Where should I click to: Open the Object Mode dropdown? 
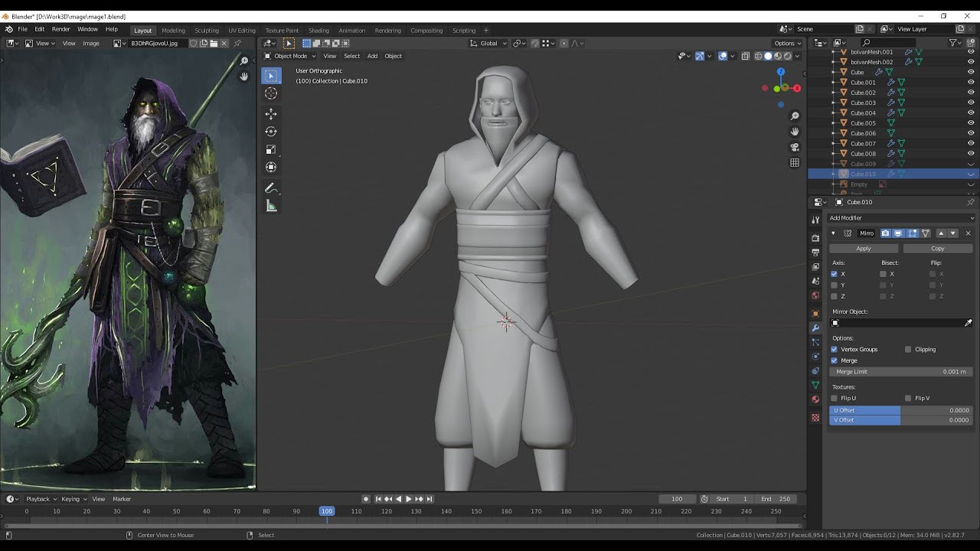tap(289, 56)
